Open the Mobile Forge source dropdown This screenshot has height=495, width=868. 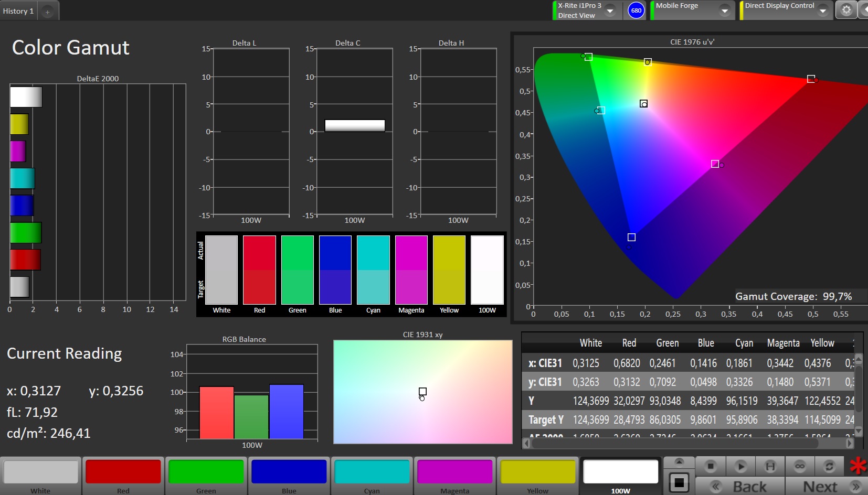coord(724,10)
